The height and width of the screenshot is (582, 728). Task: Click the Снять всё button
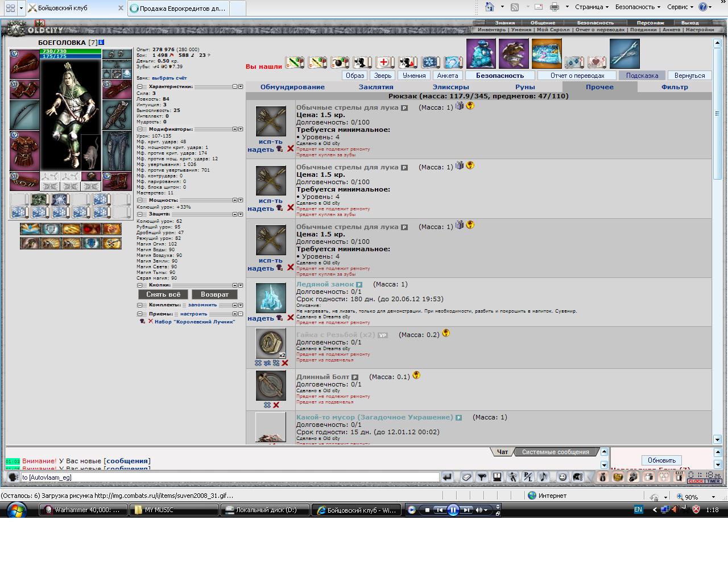pyautogui.click(x=163, y=294)
